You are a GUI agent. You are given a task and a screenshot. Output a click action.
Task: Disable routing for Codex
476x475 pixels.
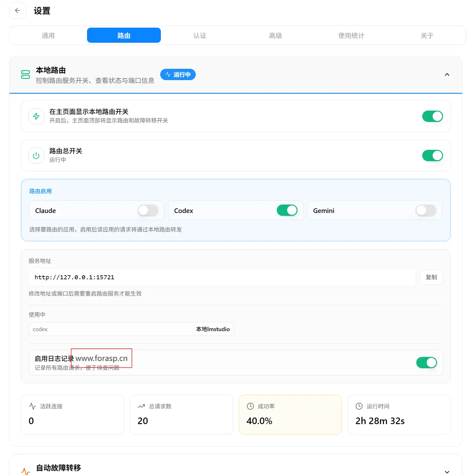coord(287,210)
